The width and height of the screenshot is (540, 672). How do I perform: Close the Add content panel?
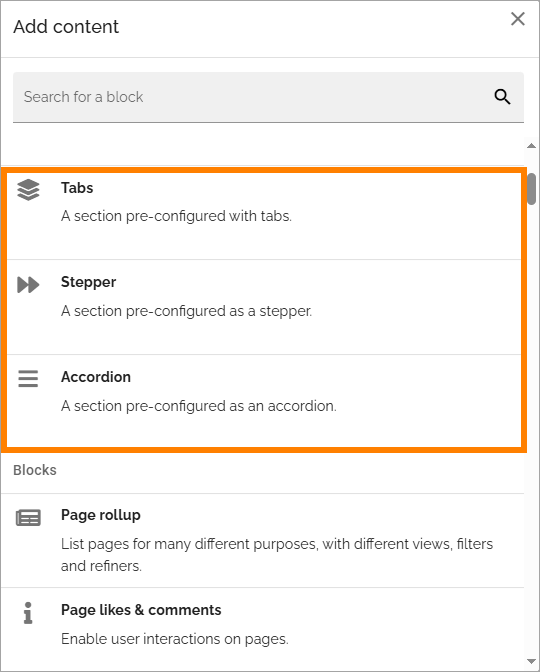tap(518, 19)
